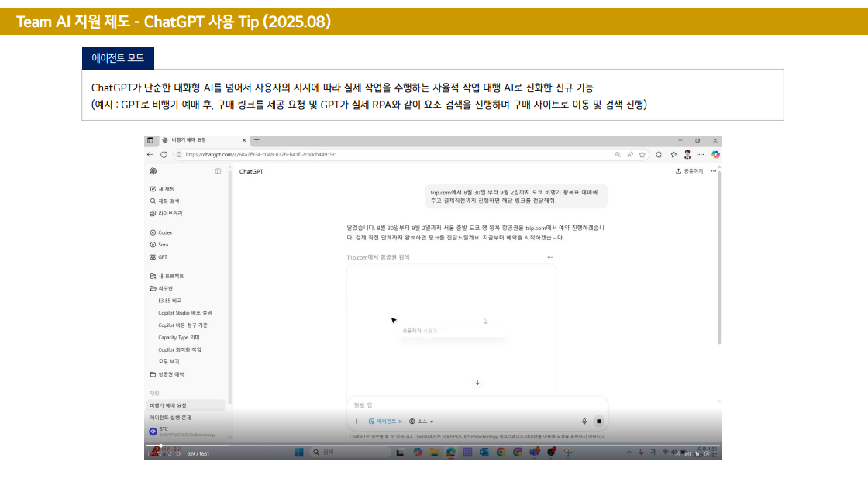
Task: Open Copilot 비용 청구 기준 chat
Action: point(183,325)
